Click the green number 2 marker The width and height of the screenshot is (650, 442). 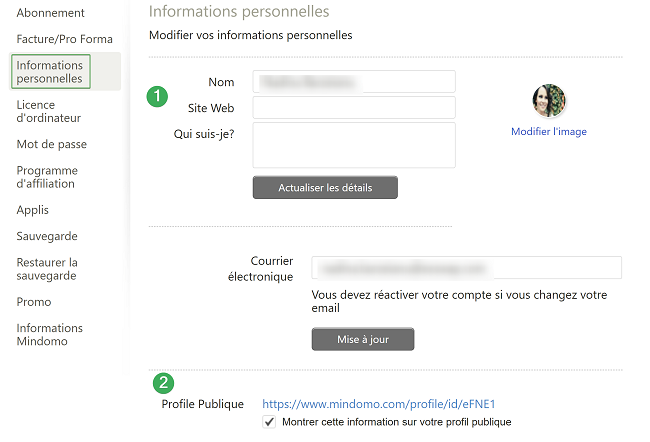point(163,382)
